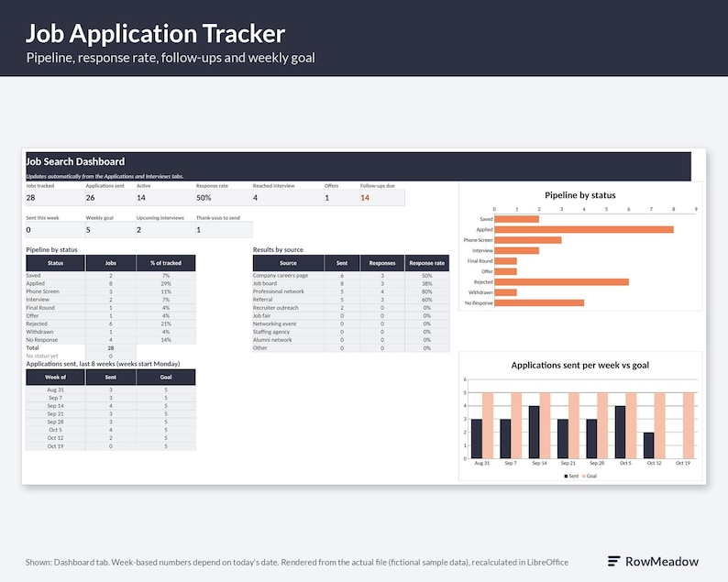Image resolution: width=728 pixels, height=582 pixels.
Task: Select the Company careers page source row
Action: [351, 275]
